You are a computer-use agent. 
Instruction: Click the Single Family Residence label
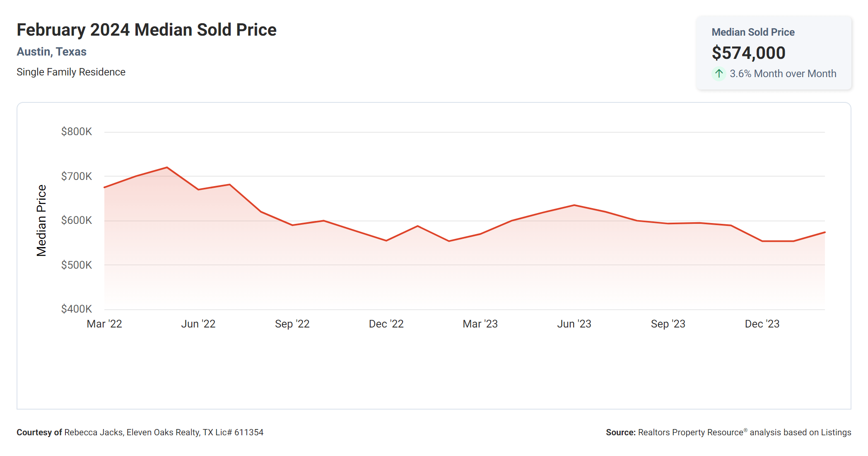point(71,72)
